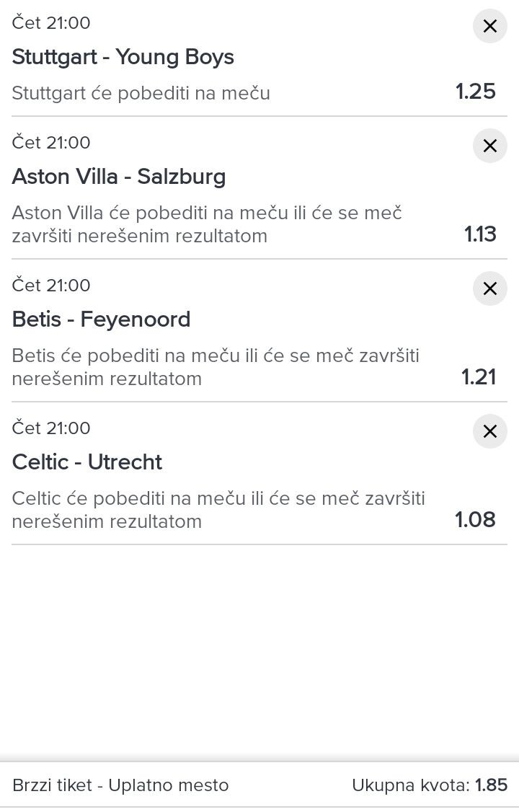Image resolution: width=519 pixels, height=812 pixels.
Task: Tap the 1.08 odds for Celtic
Action: click(x=476, y=519)
